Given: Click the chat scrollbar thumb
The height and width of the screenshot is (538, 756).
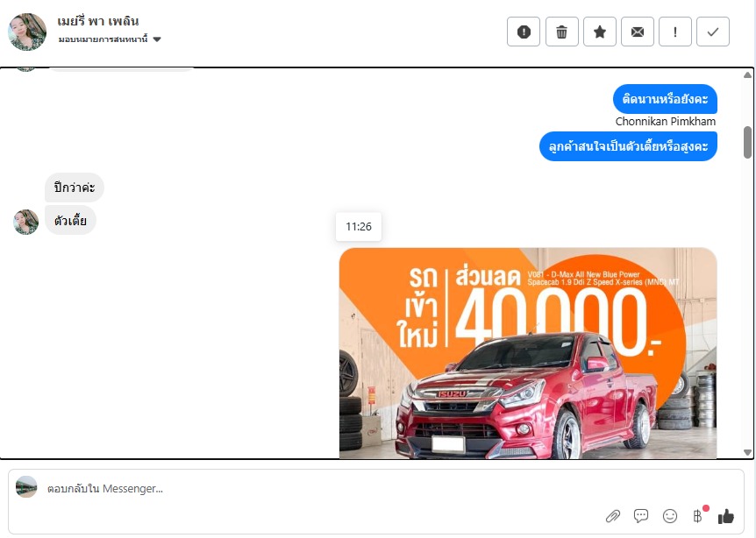Looking at the screenshot, I should point(747,143).
